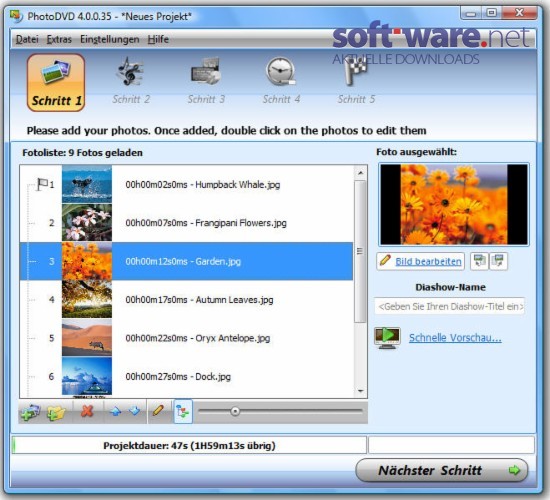
Task: Click the photo list scroll down arrow
Action: [x=361, y=391]
